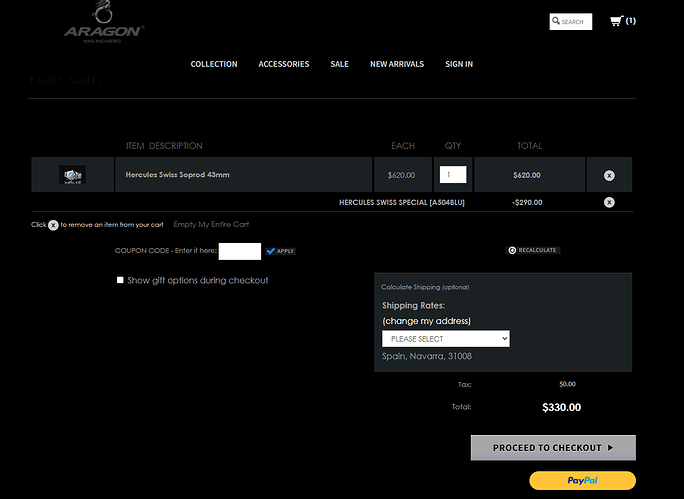Click the Calculate Shipping (optional) heading
This screenshot has width=684, height=499.
point(425,287)
